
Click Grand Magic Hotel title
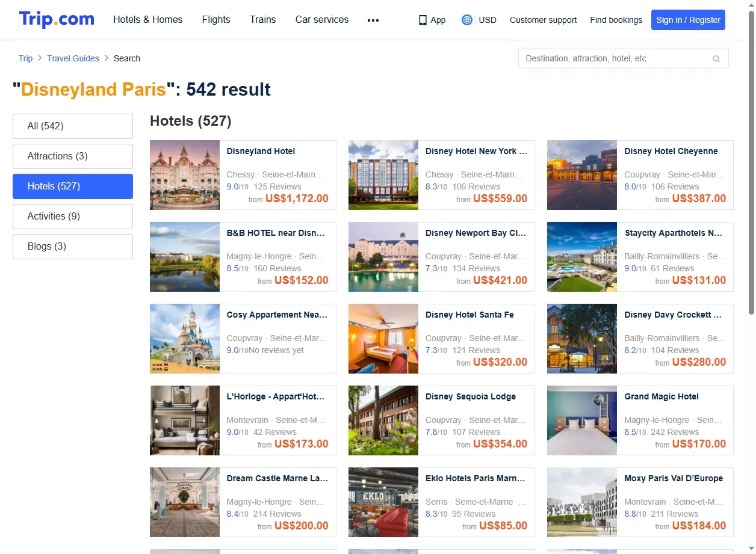pyautogui.click(x=661, y=397)
